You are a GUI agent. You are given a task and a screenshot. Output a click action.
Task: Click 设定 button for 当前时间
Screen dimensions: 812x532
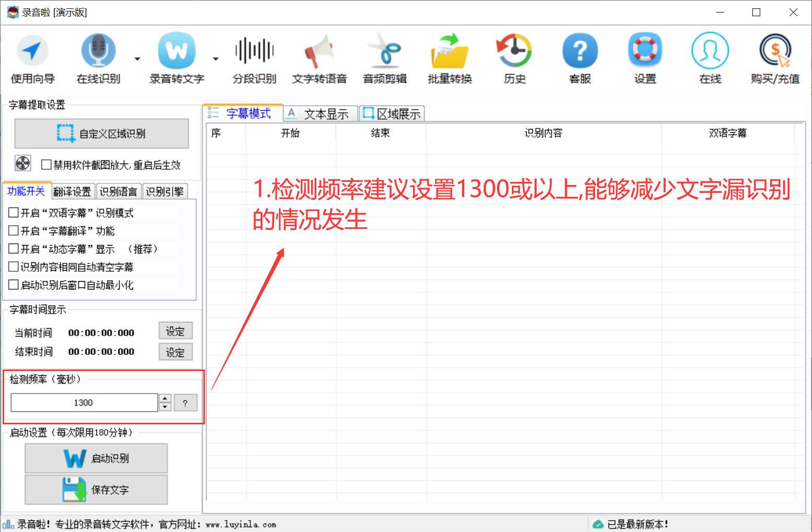[x=176, y=331]
